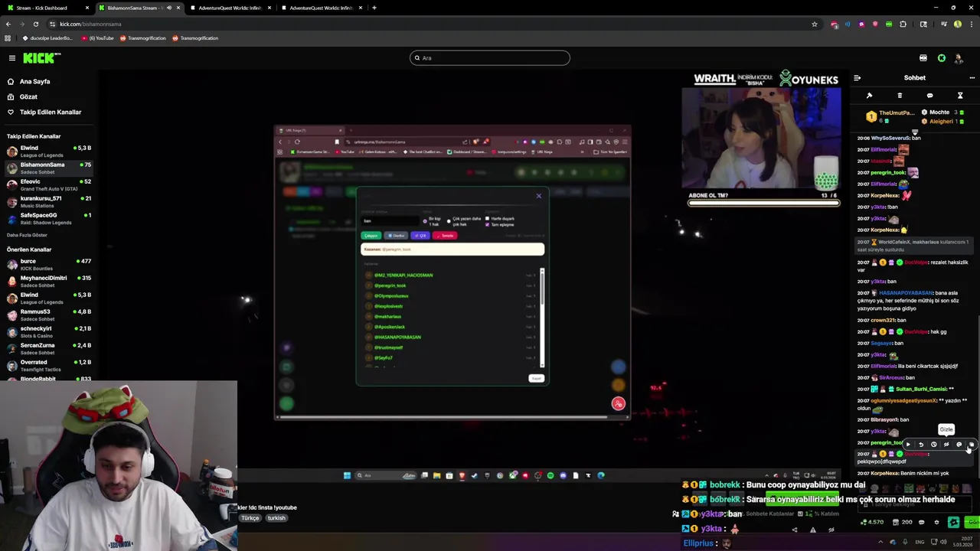The image size is (980, 551).
Task: Click the Gizle hide-message eye icon
Action: (x=946, y=445)
